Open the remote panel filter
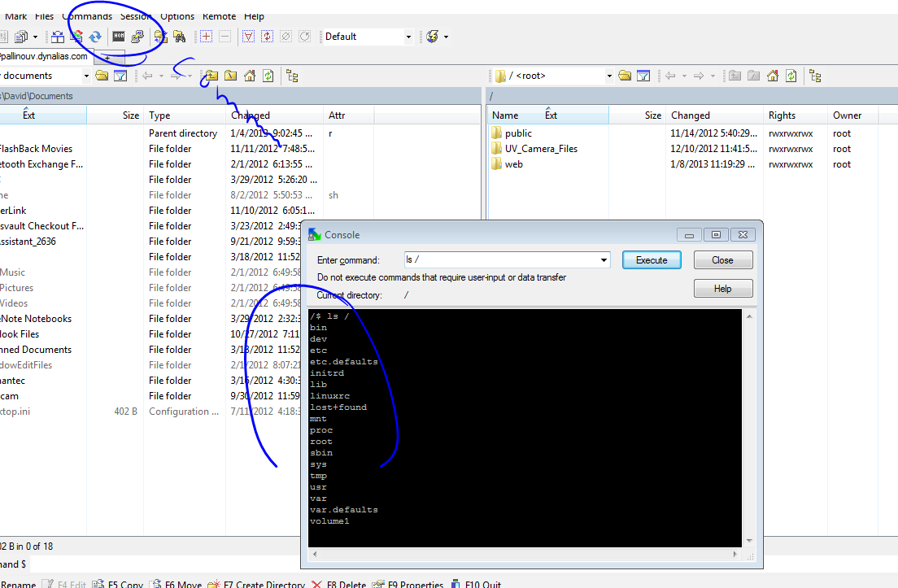 click(643, 76)
